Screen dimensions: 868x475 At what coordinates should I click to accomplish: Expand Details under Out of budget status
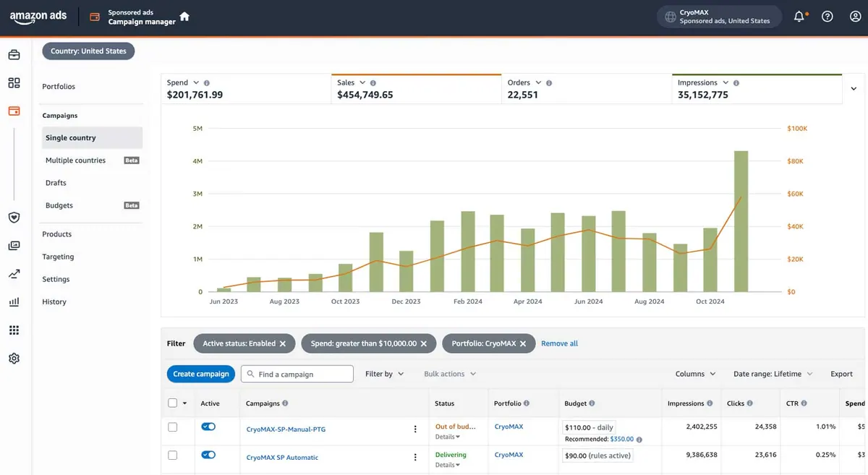coord(448,437)
